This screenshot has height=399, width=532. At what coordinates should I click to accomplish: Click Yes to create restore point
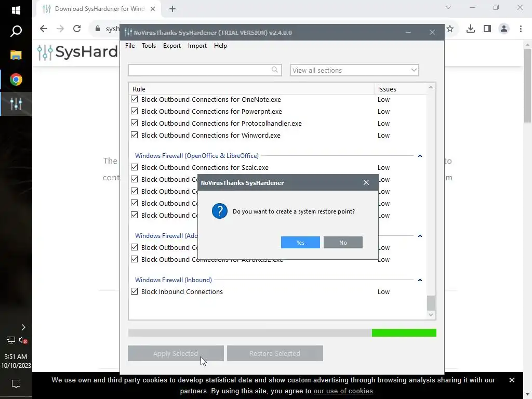[x=300, y=242]
